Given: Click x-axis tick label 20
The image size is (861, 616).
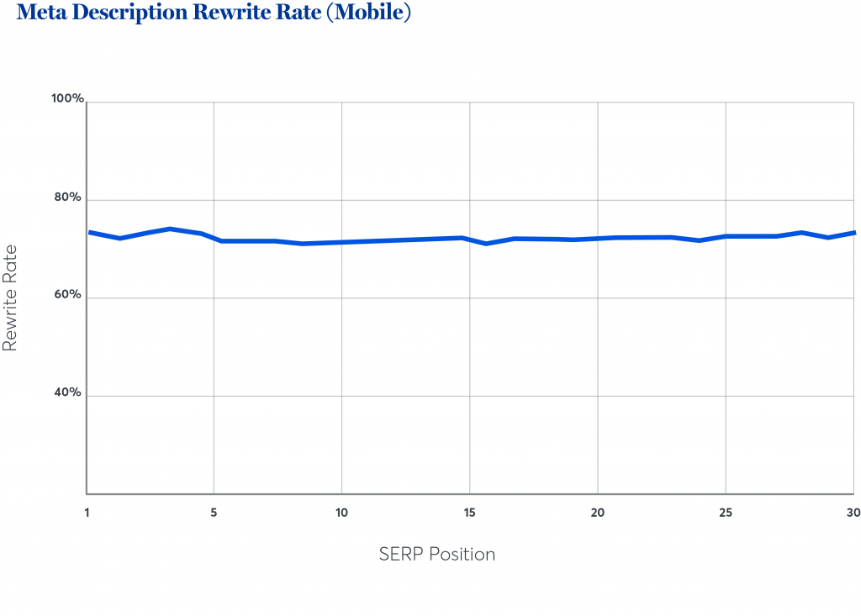Looking at the screenshot, I should pos(597,513).
